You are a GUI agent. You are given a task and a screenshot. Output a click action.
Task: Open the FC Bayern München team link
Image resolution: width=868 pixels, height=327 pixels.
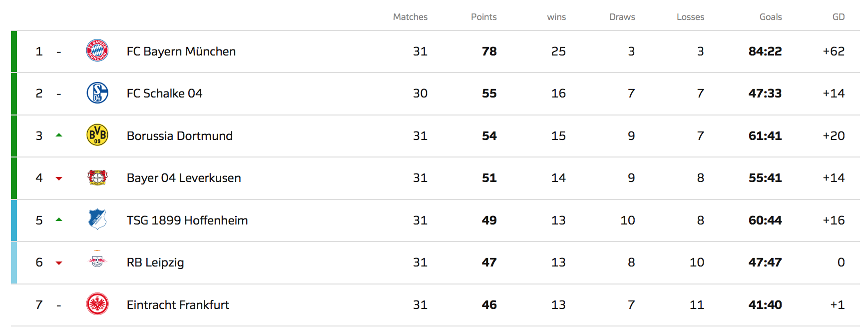[x=181, y=51]
